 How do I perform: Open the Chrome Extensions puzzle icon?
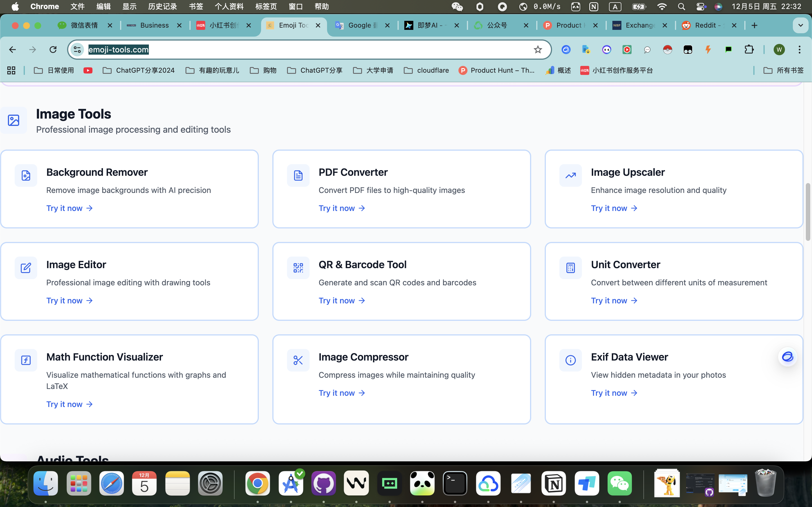749,50
